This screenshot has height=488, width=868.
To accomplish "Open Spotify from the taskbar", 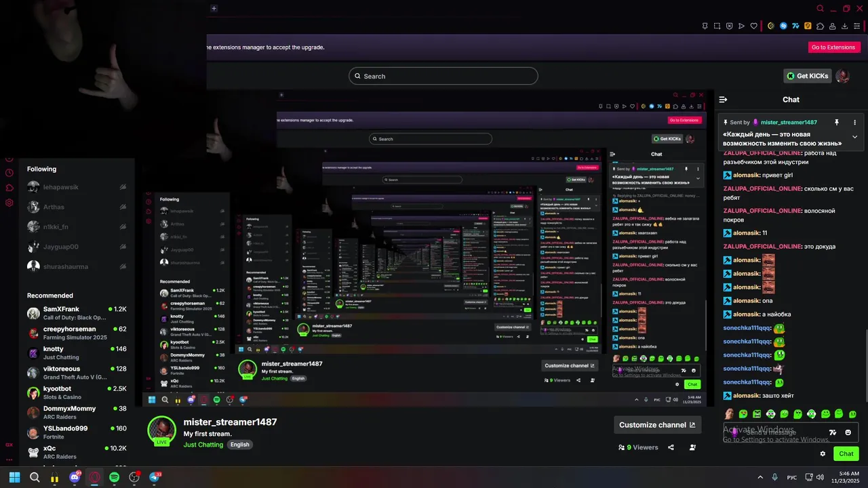I will 114,477.
